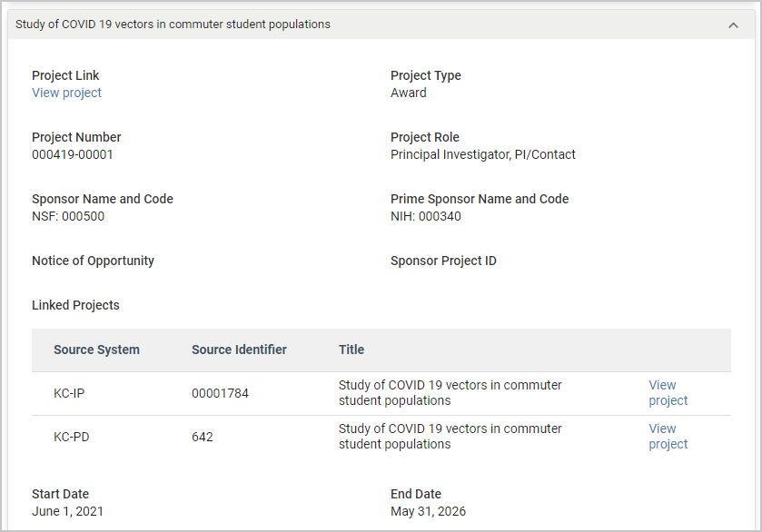Click the Source Identifier column header
The width and height of the screenshot is (762, 532).
coord(239,350)
